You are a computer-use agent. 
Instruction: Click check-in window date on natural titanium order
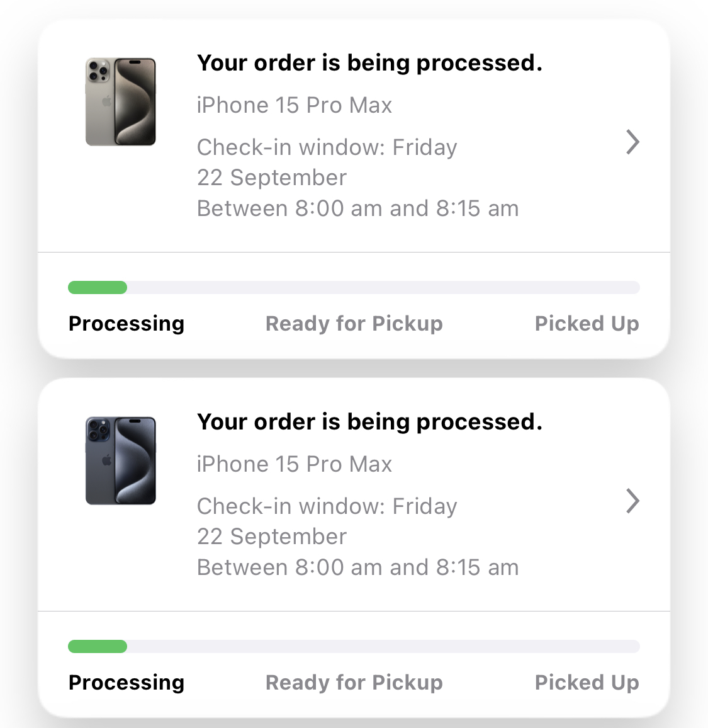[327, 162]
